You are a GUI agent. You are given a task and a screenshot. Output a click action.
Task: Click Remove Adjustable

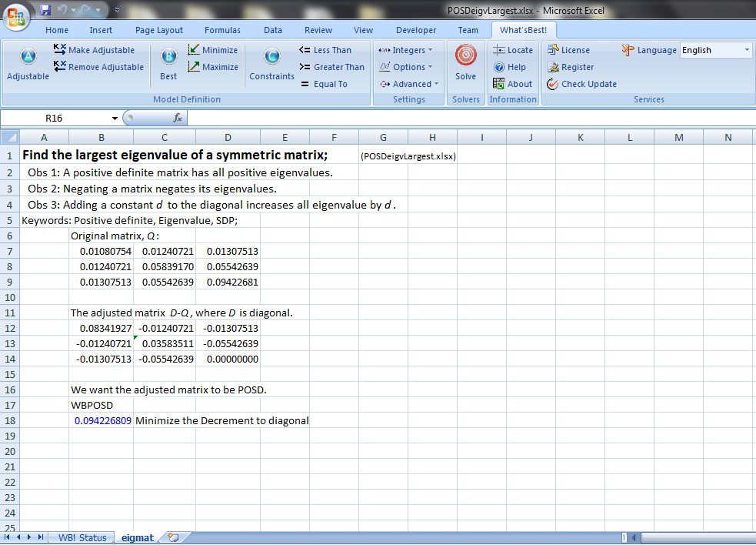click(98, 67)
